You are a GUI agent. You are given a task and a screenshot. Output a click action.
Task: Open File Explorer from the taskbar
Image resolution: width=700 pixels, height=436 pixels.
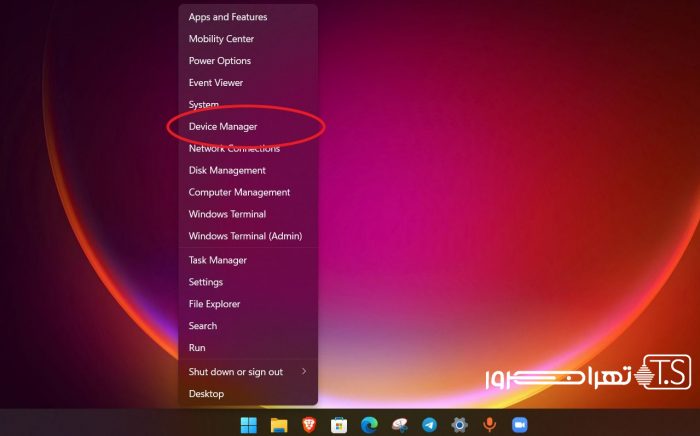279,425
